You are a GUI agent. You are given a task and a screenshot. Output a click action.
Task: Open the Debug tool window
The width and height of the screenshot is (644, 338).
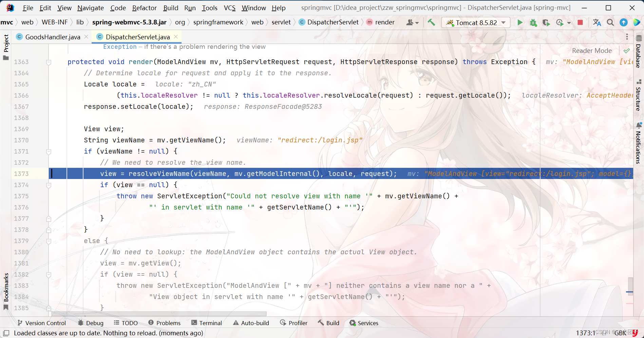pos(91,323)
